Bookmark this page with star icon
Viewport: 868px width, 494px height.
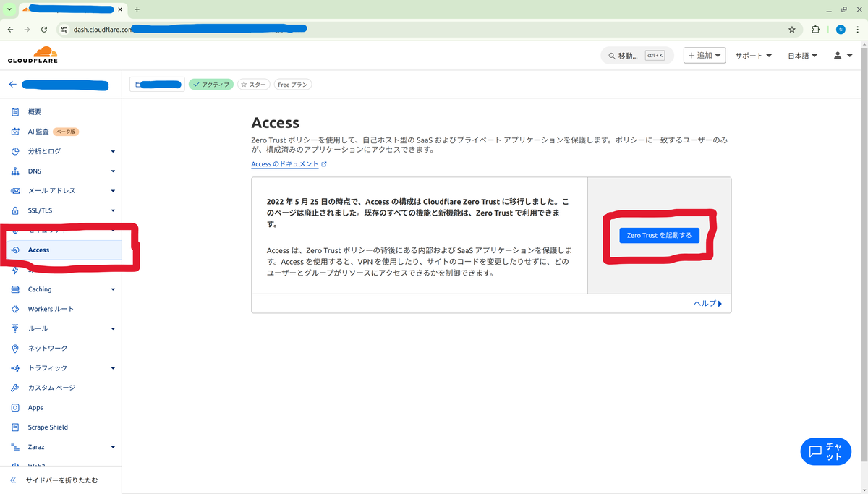792,30
